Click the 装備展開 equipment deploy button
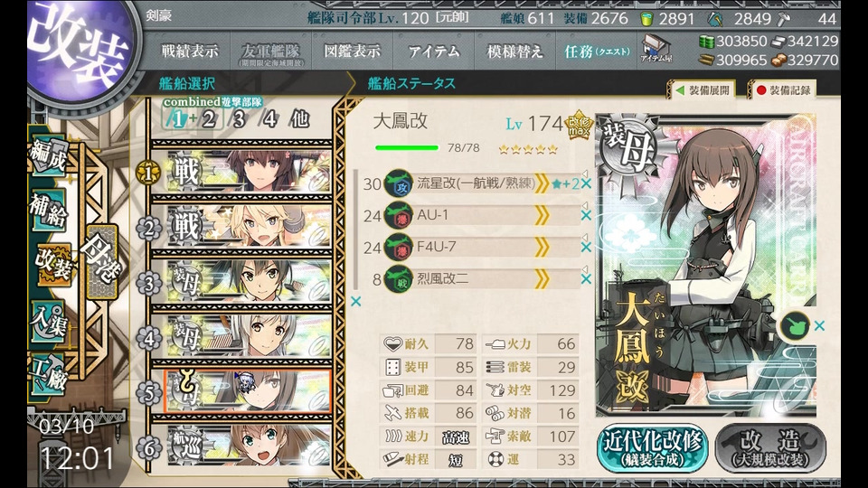 (703, 90)
